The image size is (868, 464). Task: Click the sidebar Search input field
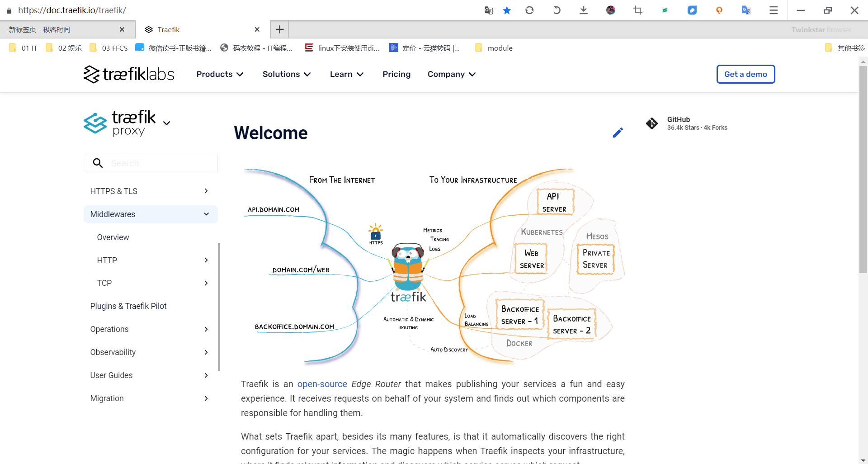[152, 163]
